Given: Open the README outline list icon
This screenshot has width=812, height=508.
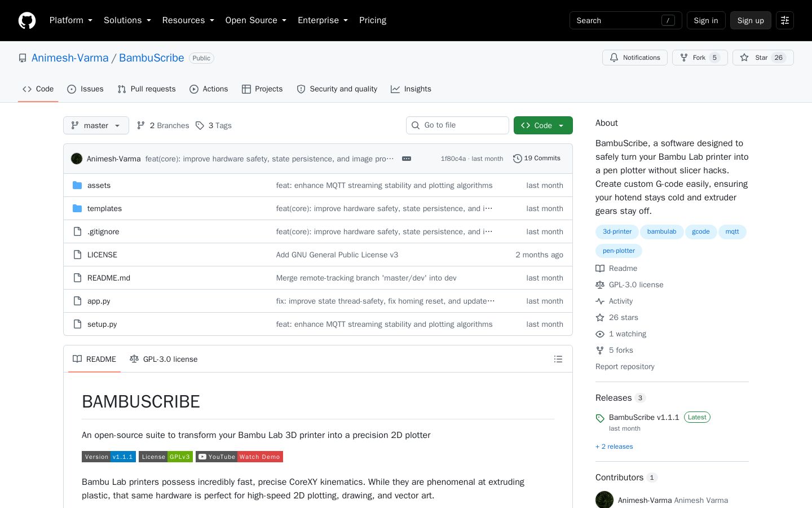Looking at the screenshot, I should pos(558,359).
